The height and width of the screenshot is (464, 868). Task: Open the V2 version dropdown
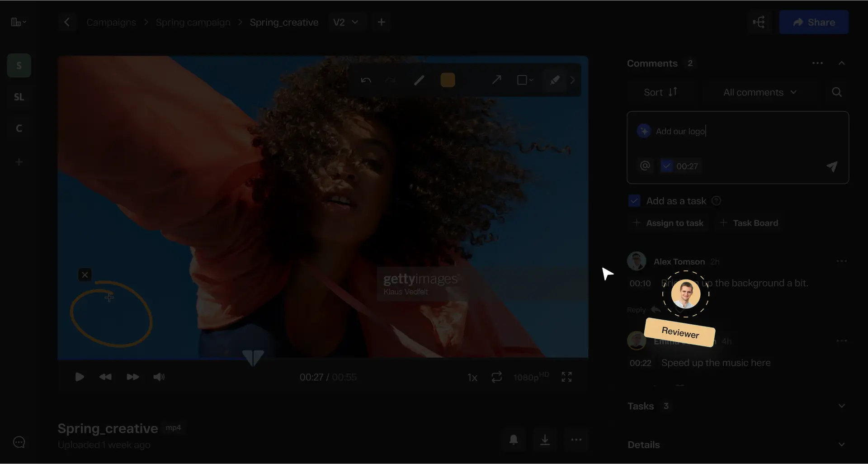[x=346, y=22]
